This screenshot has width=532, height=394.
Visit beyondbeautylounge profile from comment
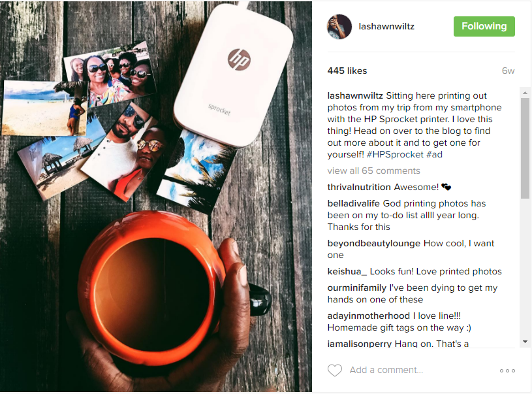click(x=373, y=244)
